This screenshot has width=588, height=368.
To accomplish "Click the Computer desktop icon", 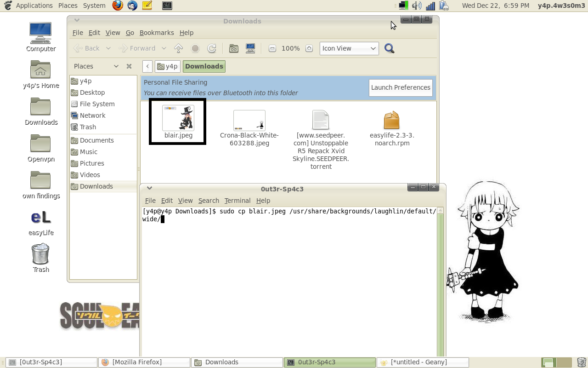I will [41, 37].
